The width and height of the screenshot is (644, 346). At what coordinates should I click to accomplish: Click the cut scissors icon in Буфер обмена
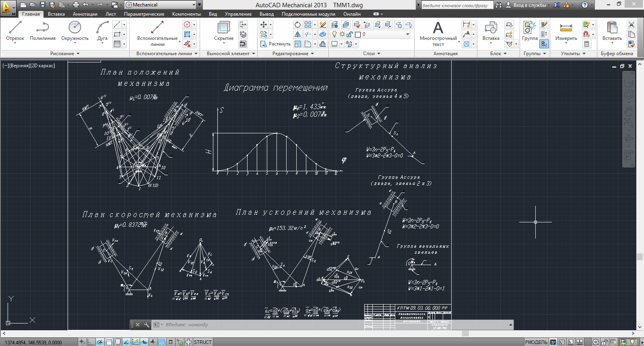tap(632, 25)
